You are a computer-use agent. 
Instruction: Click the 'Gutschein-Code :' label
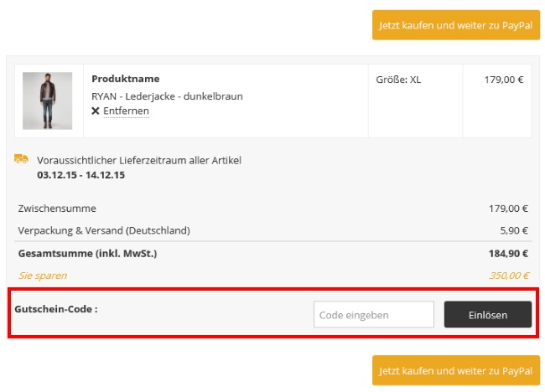tap(56, 309)
